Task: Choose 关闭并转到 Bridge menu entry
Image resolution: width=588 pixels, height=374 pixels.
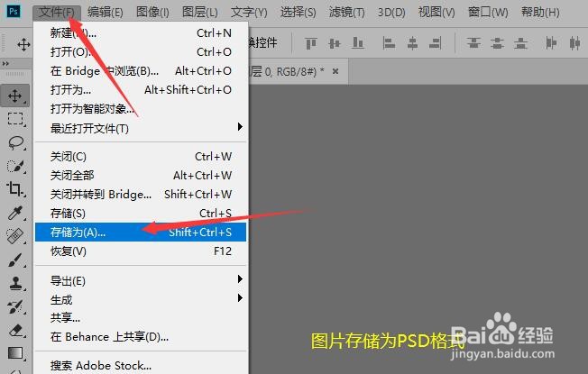Action: click(141, 194)
